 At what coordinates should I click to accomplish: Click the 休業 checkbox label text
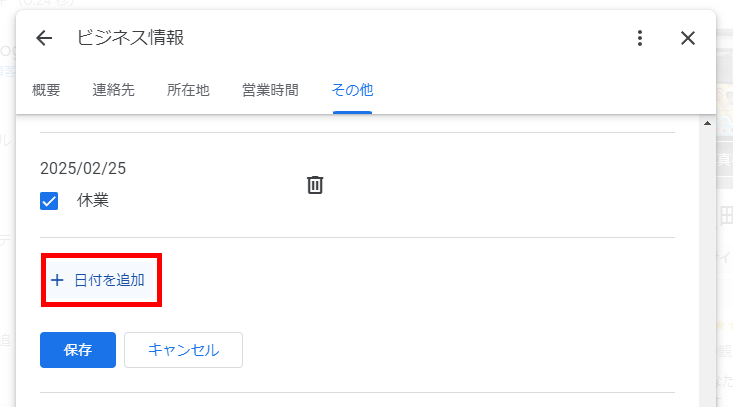click(93, 200)
